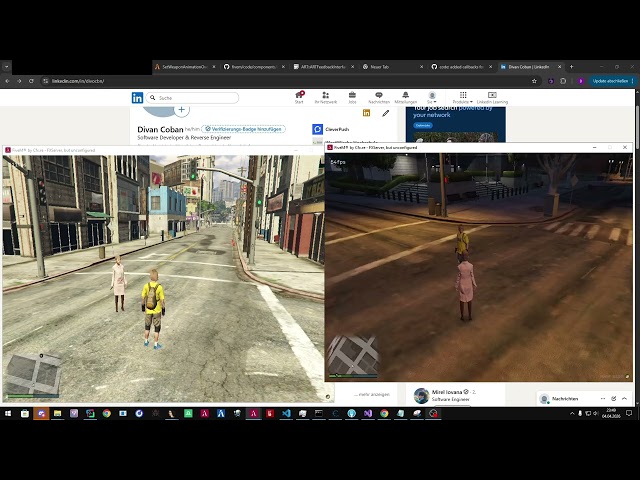Click the plus icon on profile photo
Screen dimensions: 640x480
coord(181,110)
